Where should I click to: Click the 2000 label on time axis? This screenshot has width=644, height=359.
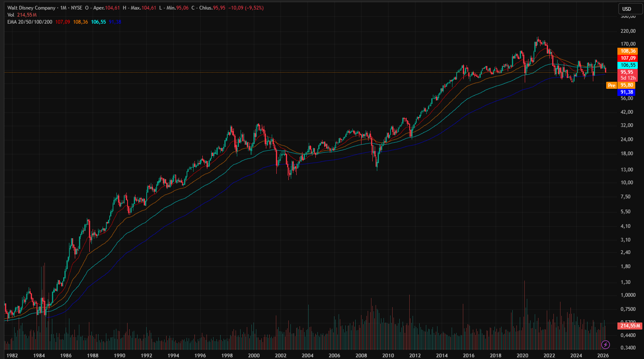[254, 356]
